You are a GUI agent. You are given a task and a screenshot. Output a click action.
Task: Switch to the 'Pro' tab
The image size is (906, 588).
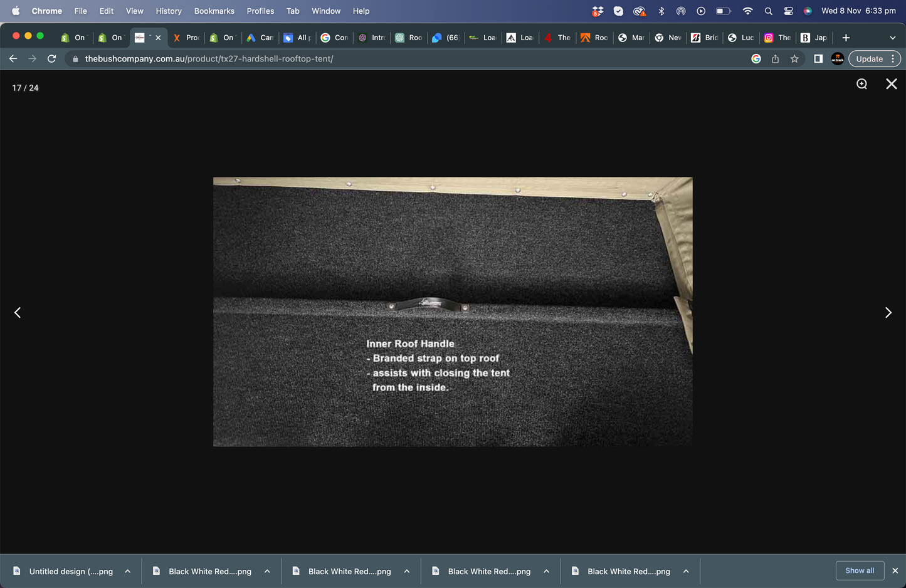pos(186,38)
